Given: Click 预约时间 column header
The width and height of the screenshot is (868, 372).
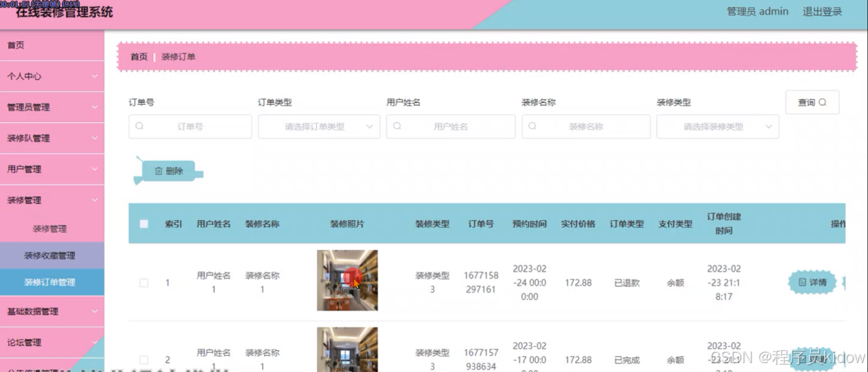Looking at the screenshot, I should click(x=530, y=224).
